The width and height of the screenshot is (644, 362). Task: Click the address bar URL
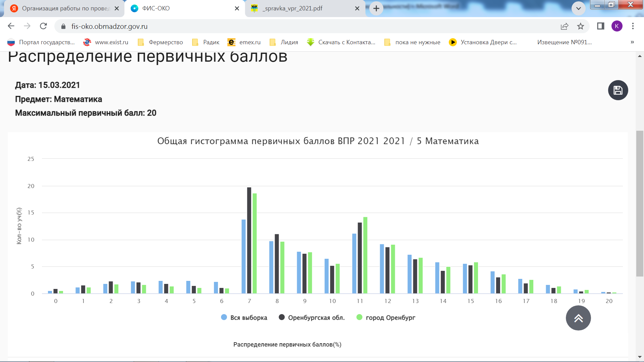[109, 26]
